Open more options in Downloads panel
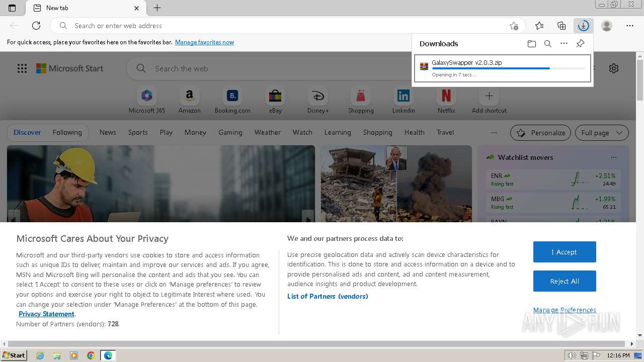Image resolution: width=644 pixels, height=362 pixels. (564, 44)
